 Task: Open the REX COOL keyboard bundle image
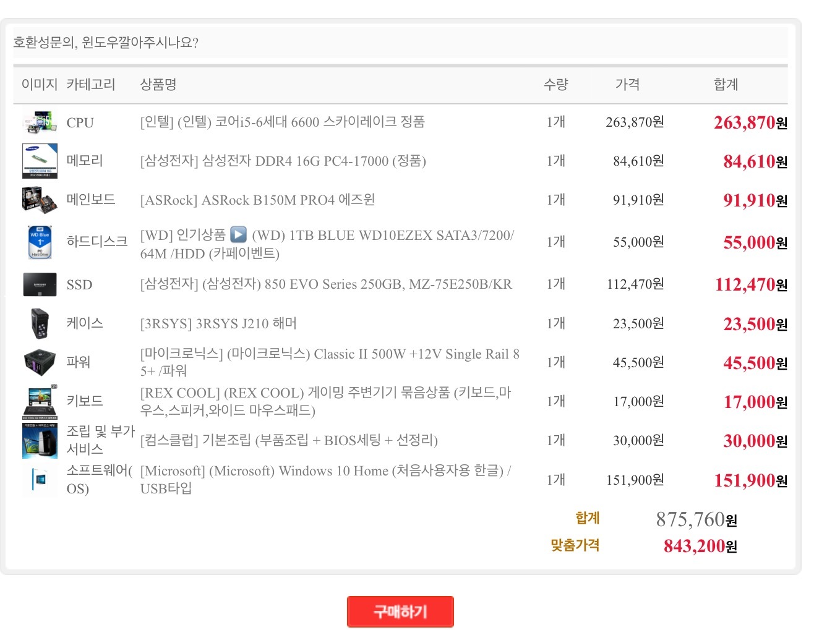(x=40, y=401)
